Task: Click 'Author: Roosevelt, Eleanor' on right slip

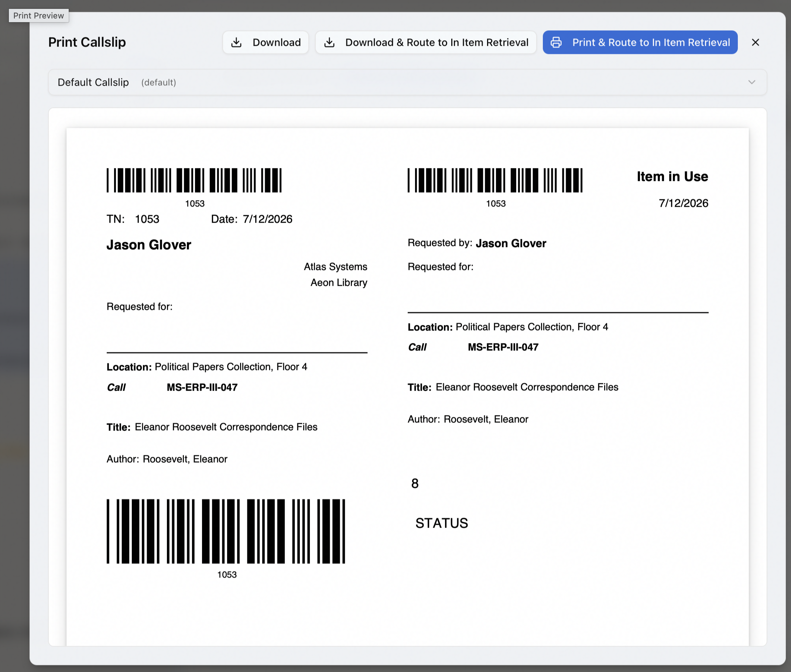Action: click(468, 419)
